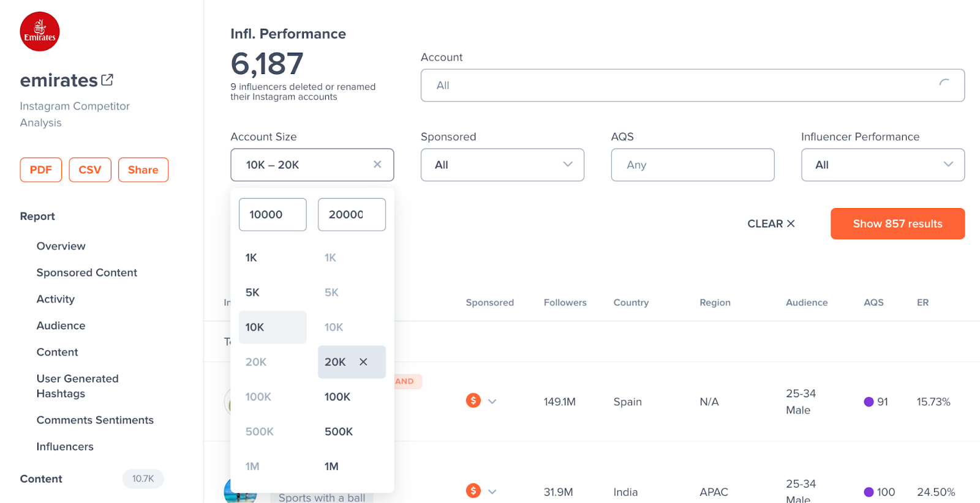The image size is (980, 503).
Task: Click the Account All search field
Action: [x=693, y=85]
